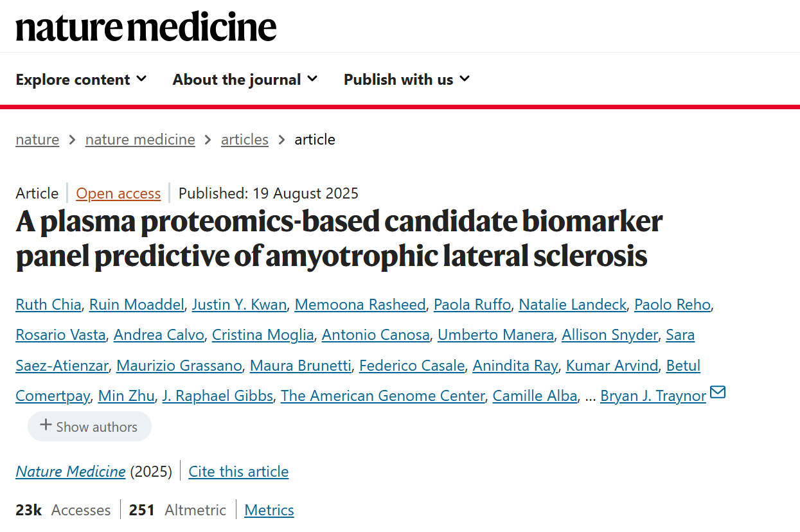Click author Bryan J. Traynor's name
The width and height of the screenshot is (800, 532).
click(653, 396)
